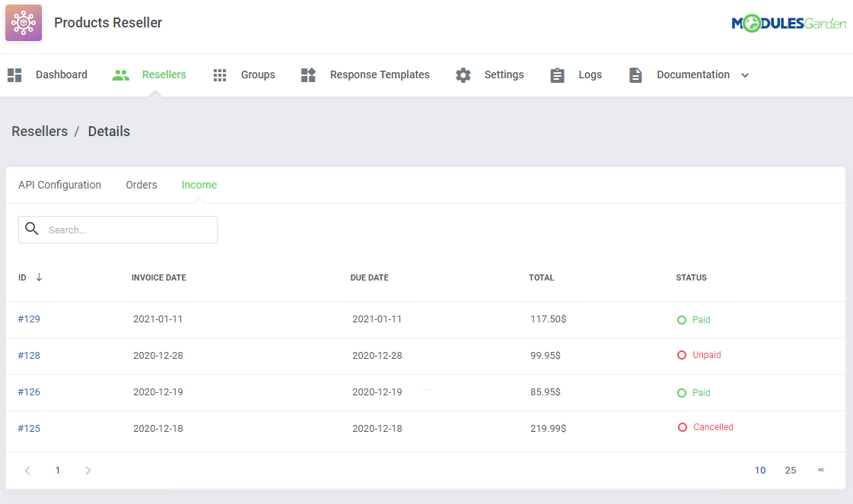Click the Dashboard grid icon
This screenshot has width=853, height=504.
click(x=14, y=75)
